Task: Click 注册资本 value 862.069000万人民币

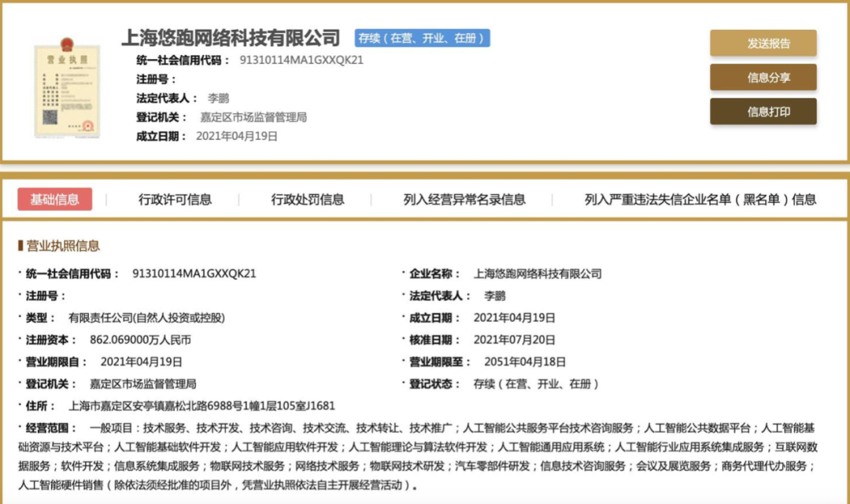Action: pyautogui.click(x=140, y=340)
